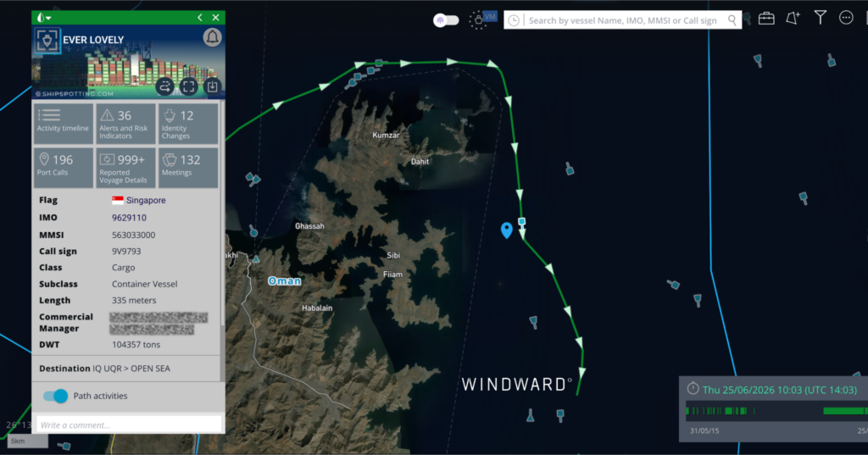Click the 335 meters length value
This screenshot has width=868, height=455.
click(134, 301)
